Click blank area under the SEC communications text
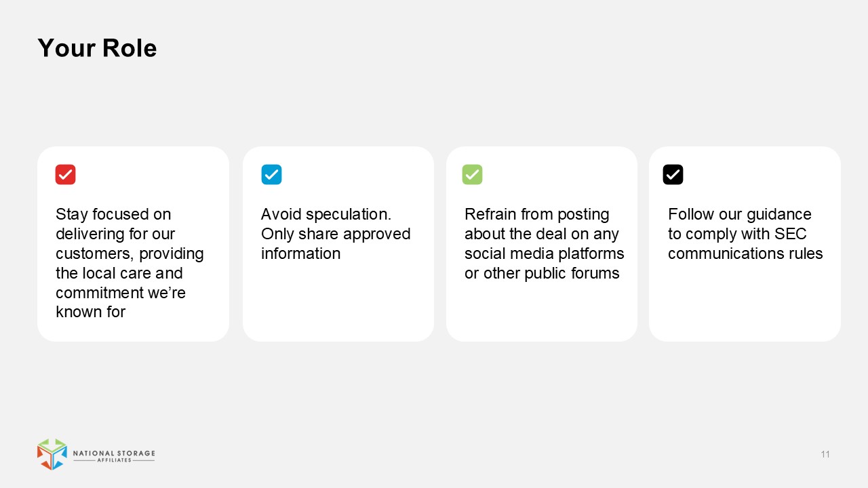The image size is (868, 488). (745, 298)
